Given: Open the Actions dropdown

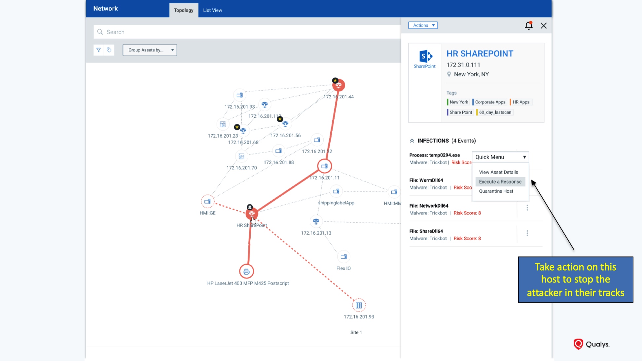Looking at the screenshot, I should point(423,25).
